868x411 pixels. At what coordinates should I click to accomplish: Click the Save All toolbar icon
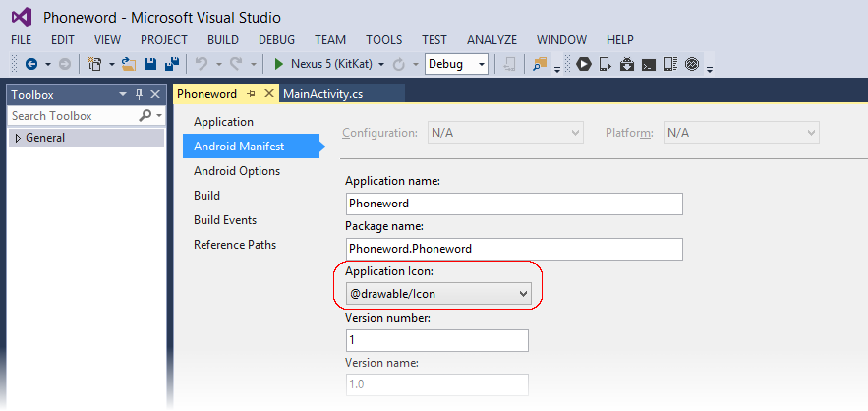[x=172, y=64]
